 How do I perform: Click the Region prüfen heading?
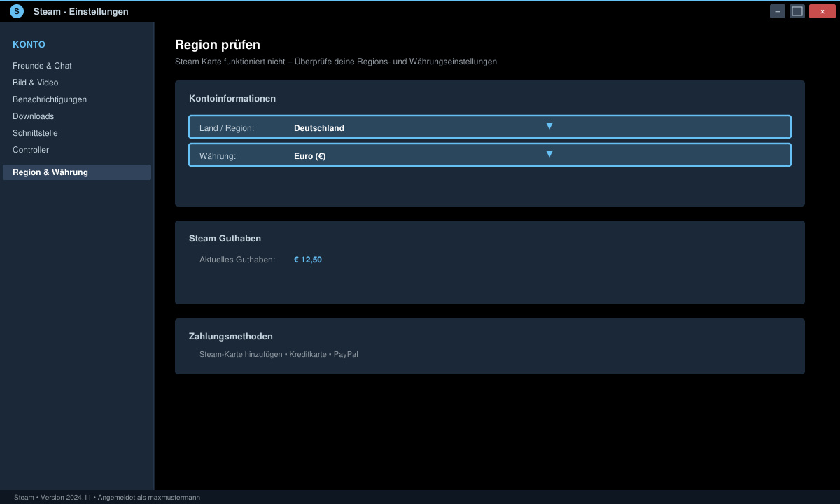tap(218, 45)
